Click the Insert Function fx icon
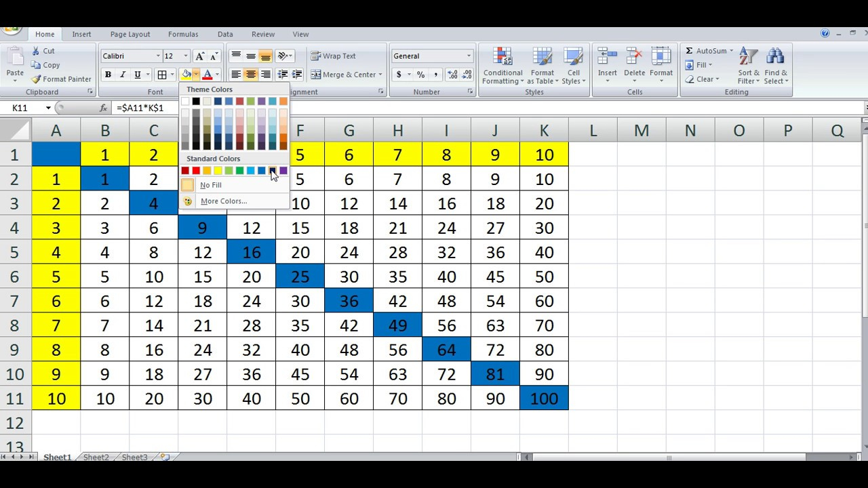This screenshot has height=488, width=868. tap(103, 108)
